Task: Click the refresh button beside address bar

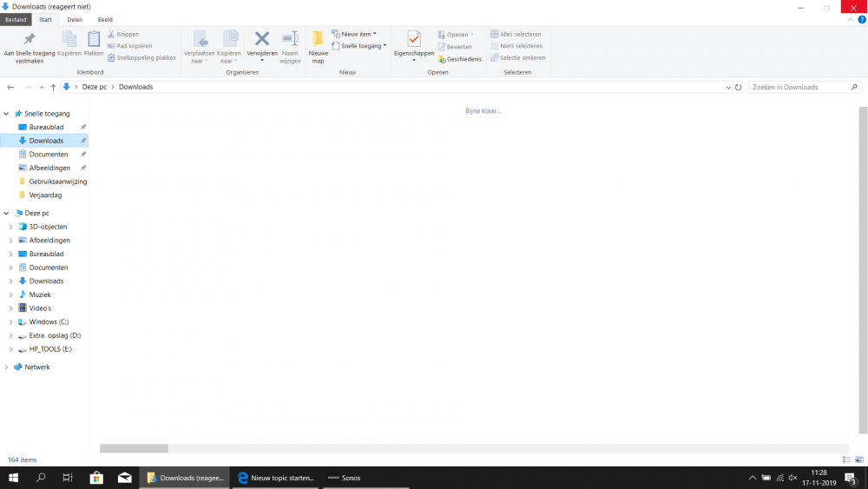Action: [x=739, y=87]
